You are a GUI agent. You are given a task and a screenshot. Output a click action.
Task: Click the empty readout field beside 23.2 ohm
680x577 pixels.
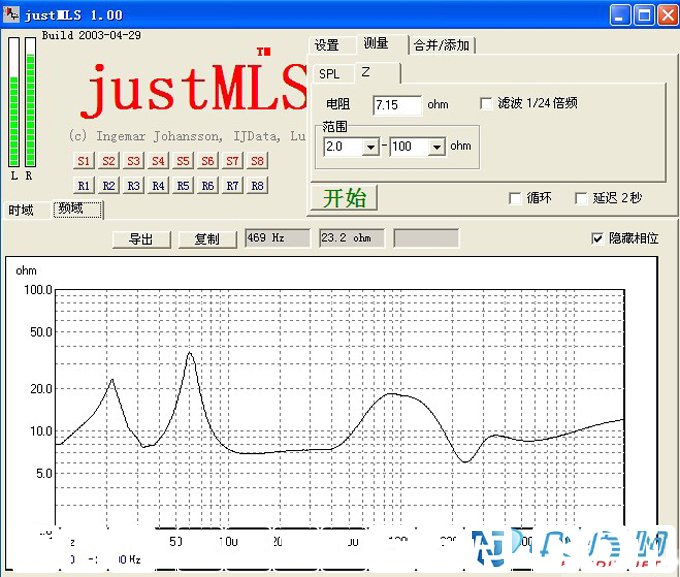click(x=426, y=238)
